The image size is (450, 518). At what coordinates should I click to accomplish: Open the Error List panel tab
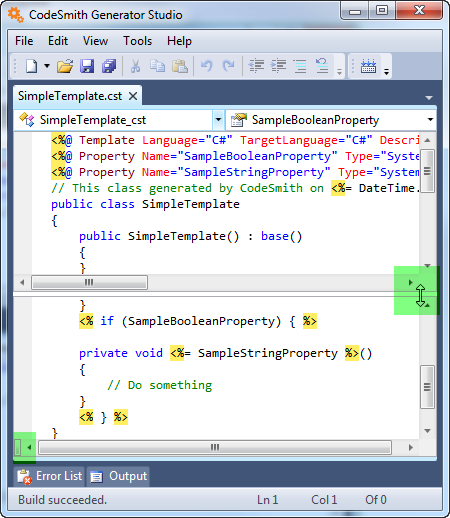[x=49, y=476]
